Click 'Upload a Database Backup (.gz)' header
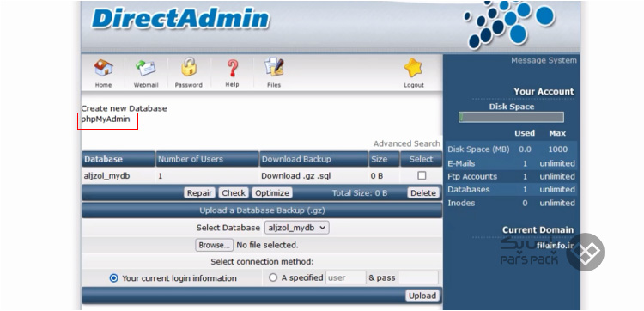Viewport: 644px width, 311px height. tap(262, 210)
